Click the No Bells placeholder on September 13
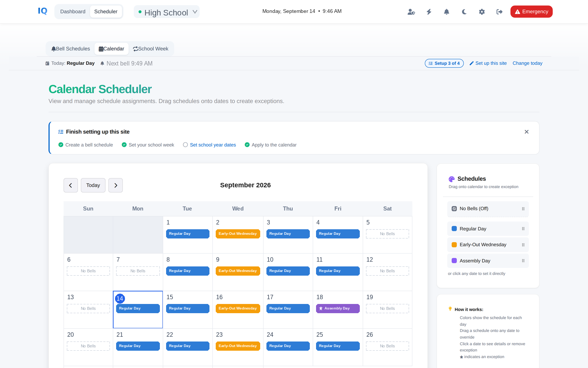Viewport: 588px width, 368px height. 88,308
